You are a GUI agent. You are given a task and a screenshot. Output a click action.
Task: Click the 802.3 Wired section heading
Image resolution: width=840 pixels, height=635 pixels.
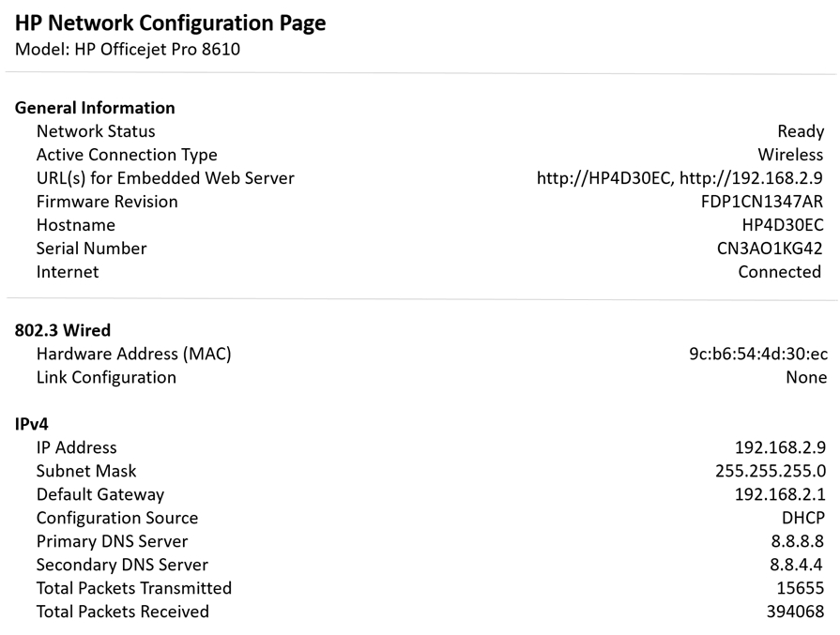click(63, 330)
